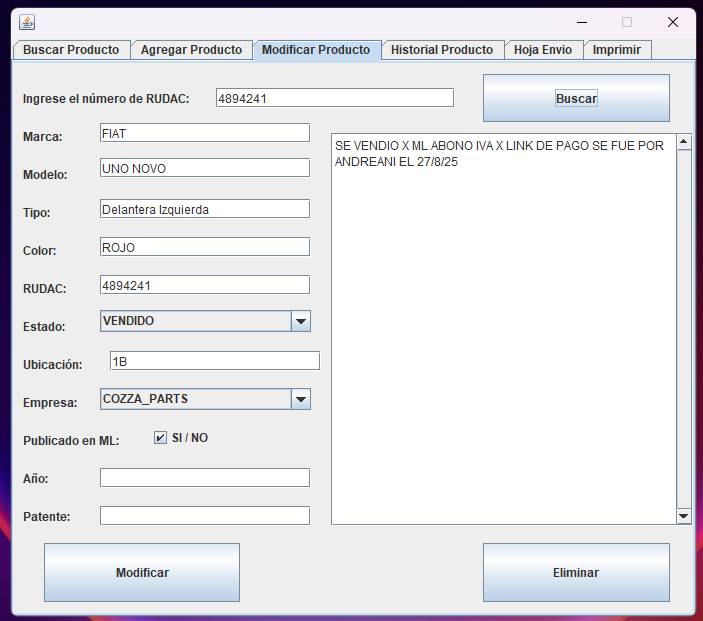Image resolution: width=703 pixels, height=621 pixels.
Task: Open the Estado dropdown arrow
Action: click(x=301, y=321)
